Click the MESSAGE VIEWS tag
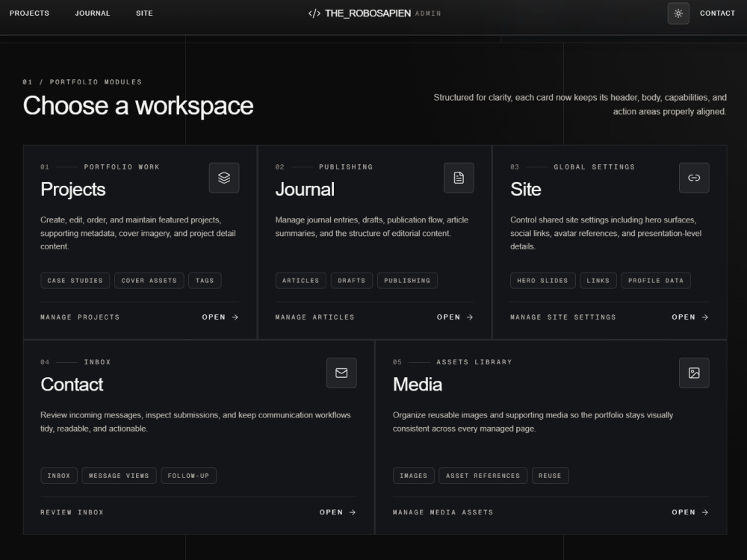747x560 pixels. (x=119, y=476)
